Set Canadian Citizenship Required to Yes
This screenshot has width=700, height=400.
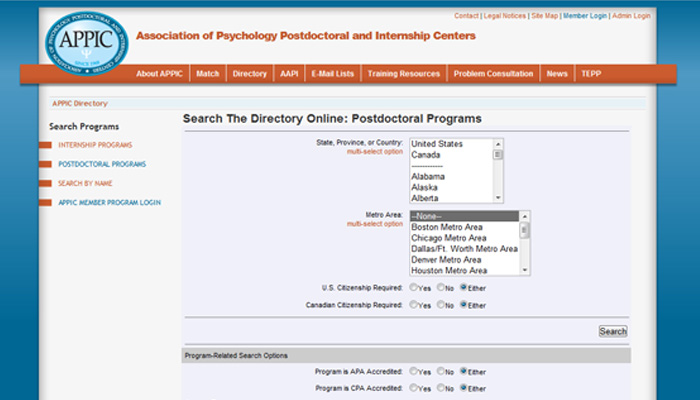point(413,304)
